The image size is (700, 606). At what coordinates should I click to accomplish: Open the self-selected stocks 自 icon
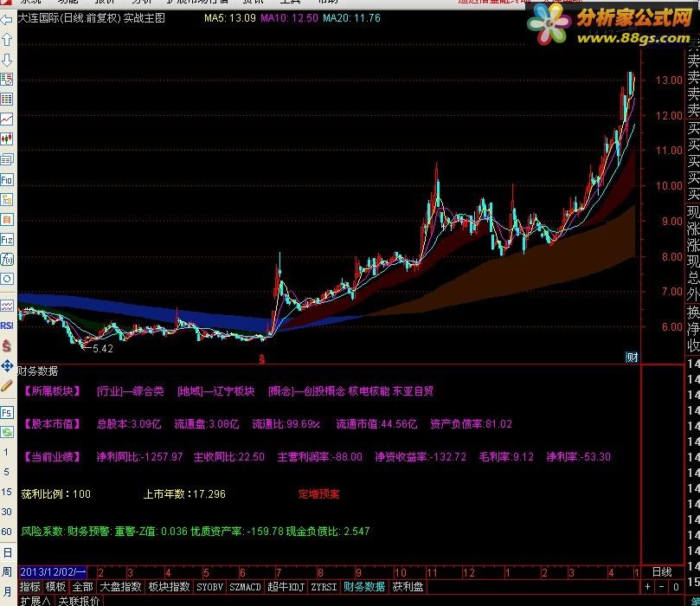[6, 219]
